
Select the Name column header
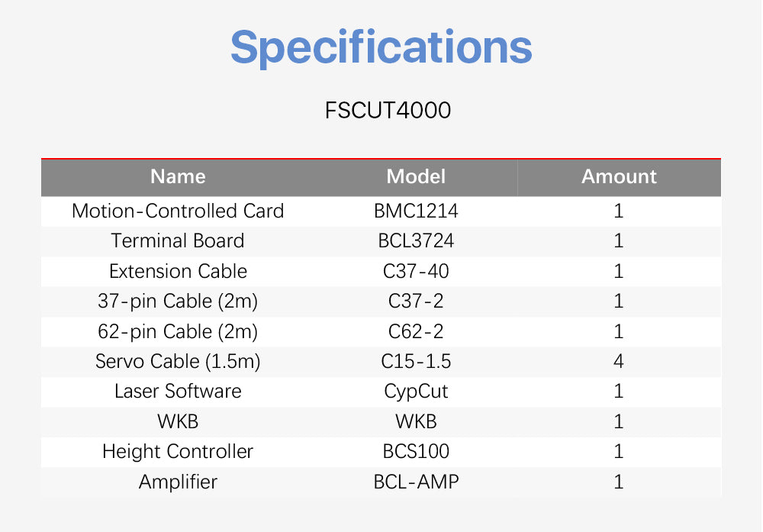click(178, 177)
